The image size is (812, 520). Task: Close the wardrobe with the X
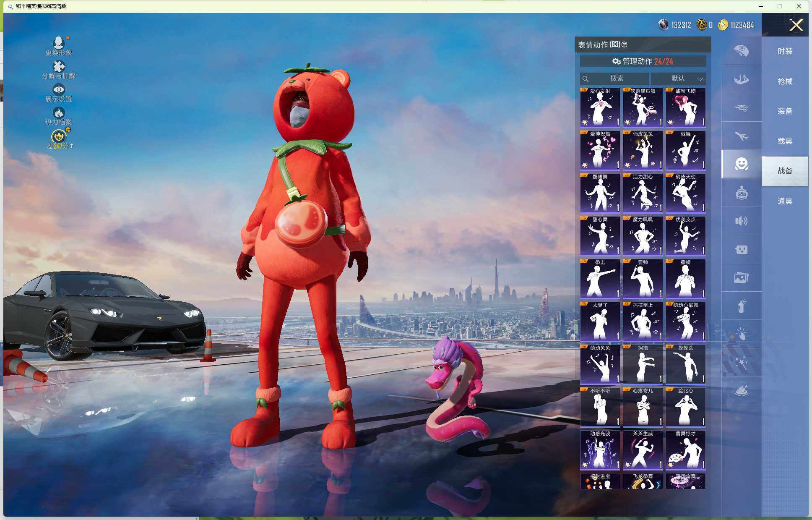pyautogui.click(x=796, y=25)
